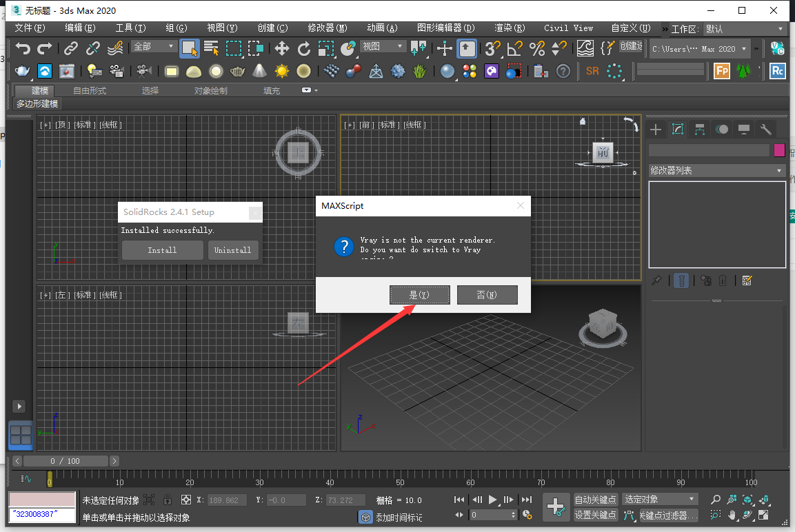The height and width of the screenshot is (532, 795).
Task: Open the 选定对象 key filter dropdown
Action: [660, 500]
